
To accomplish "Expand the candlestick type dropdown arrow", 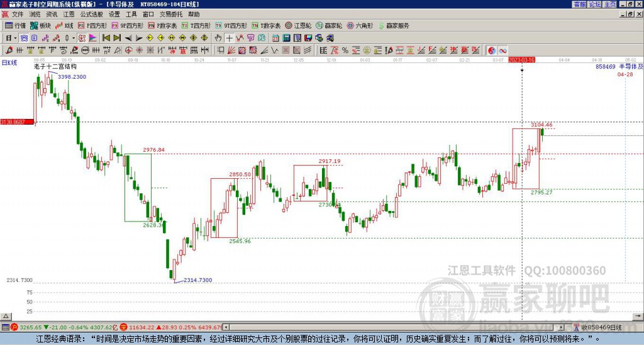I will (74, 38).
